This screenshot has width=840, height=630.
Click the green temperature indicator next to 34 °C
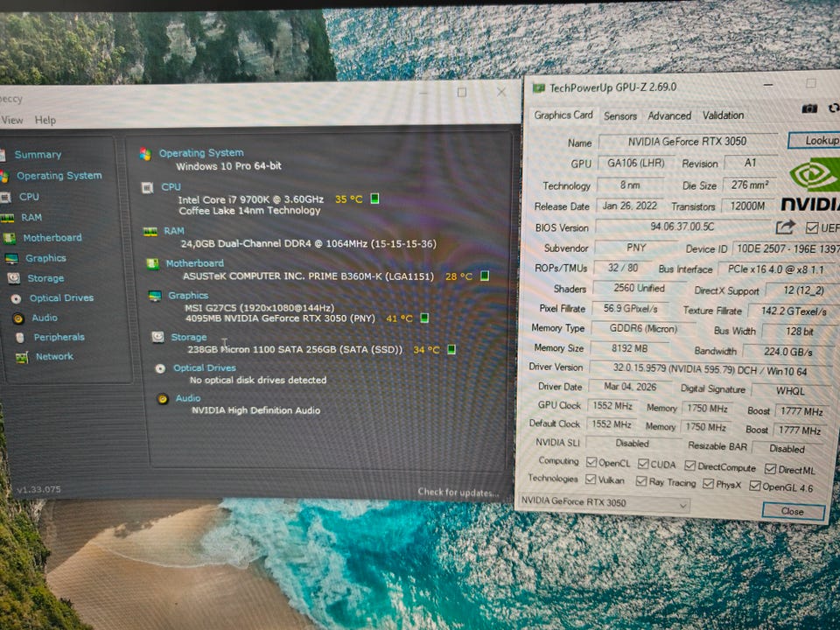click(451, 349)
